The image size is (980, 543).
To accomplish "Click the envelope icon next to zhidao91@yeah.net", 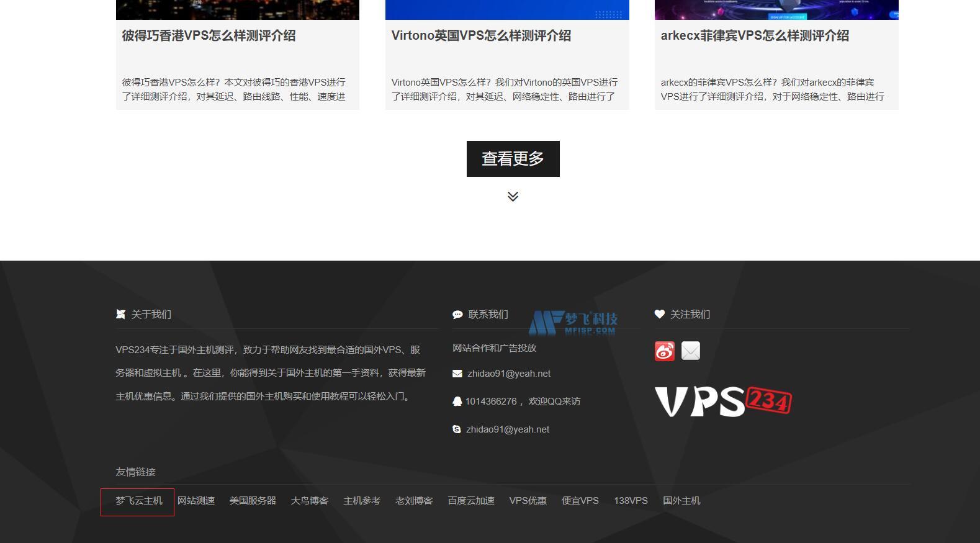I will 457,374.
